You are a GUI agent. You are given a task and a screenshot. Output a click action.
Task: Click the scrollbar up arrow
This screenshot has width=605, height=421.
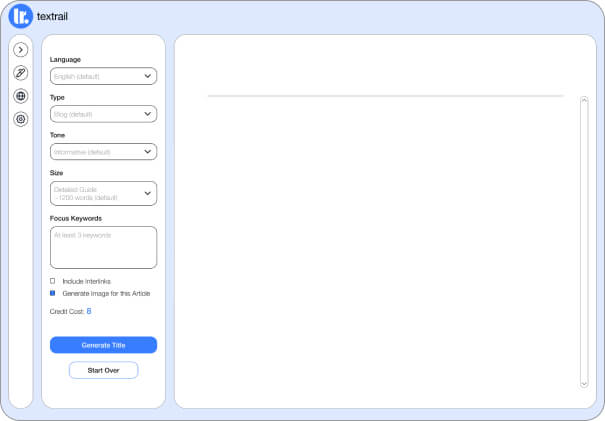584,100
